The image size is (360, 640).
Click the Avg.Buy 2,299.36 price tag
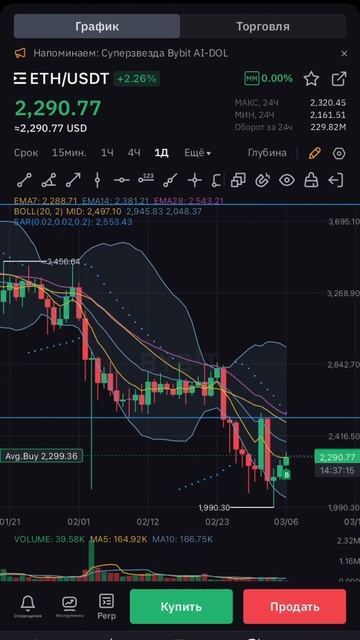point(41,456)
